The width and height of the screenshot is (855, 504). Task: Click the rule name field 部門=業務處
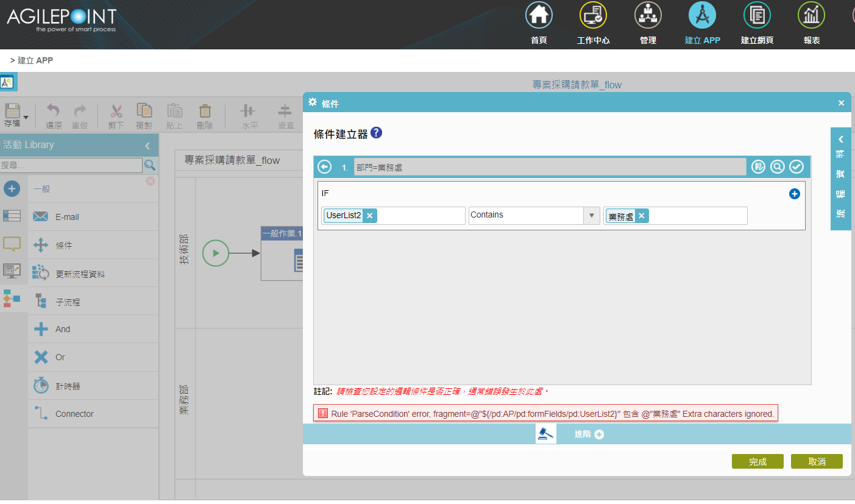click(549, 167)
